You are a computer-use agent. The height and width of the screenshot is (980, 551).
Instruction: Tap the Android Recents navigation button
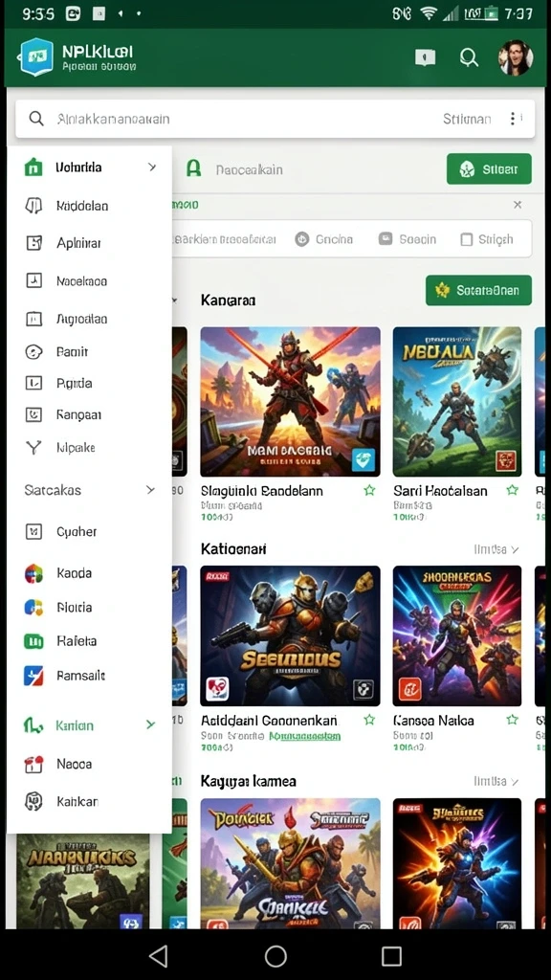coord(391,956)
